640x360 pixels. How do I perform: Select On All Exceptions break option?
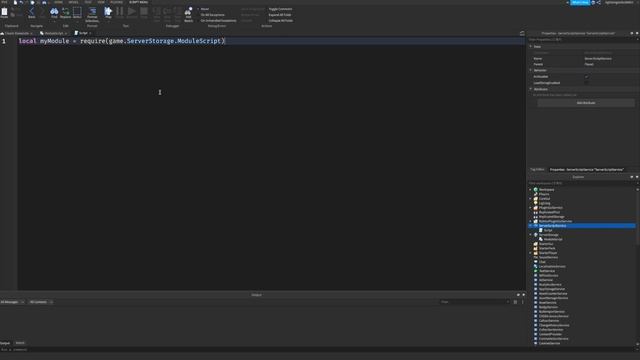[x=212, y=15]
